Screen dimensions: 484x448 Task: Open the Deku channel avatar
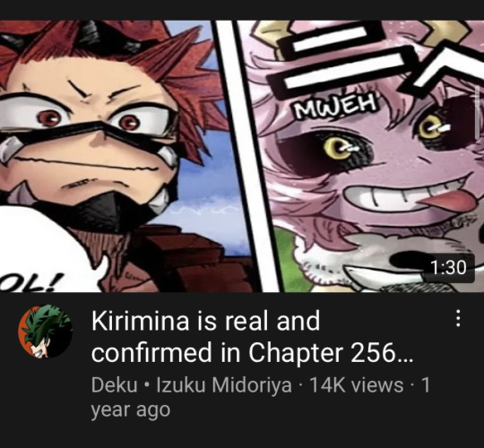(x=45, y=332)
